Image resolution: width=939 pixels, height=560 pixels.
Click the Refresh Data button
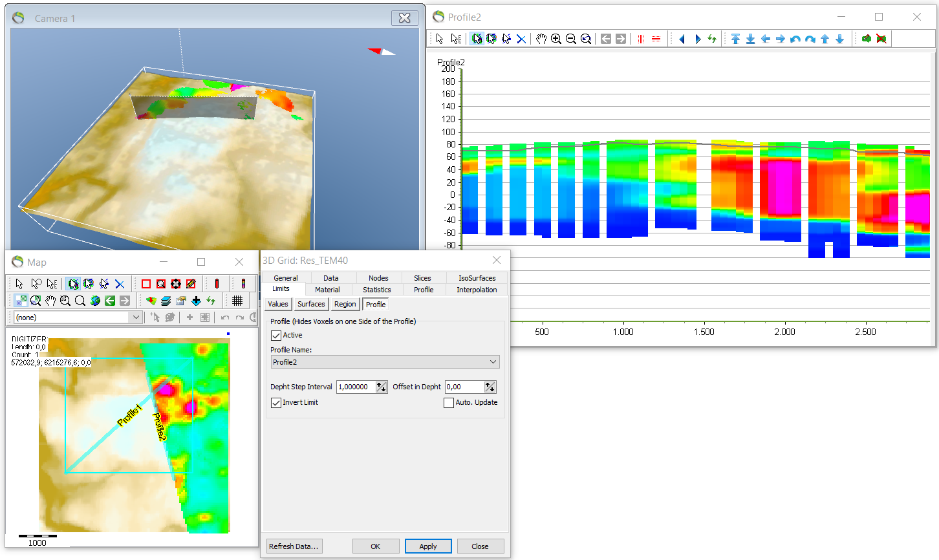294,546
